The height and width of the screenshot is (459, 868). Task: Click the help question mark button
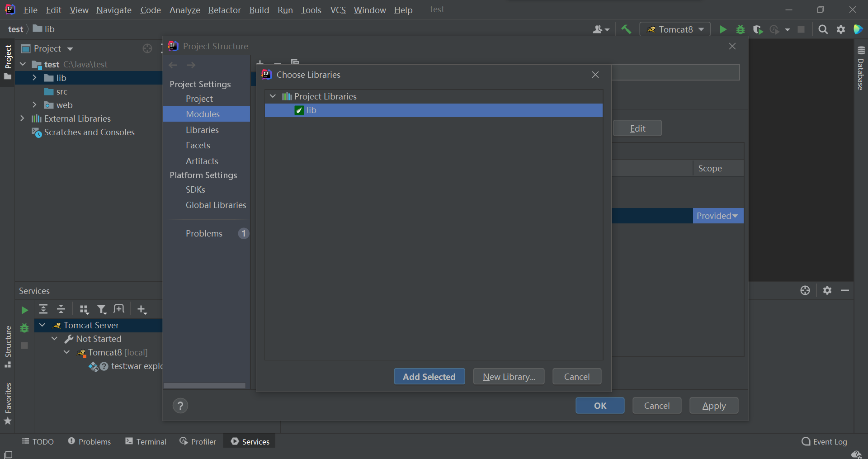180,406
